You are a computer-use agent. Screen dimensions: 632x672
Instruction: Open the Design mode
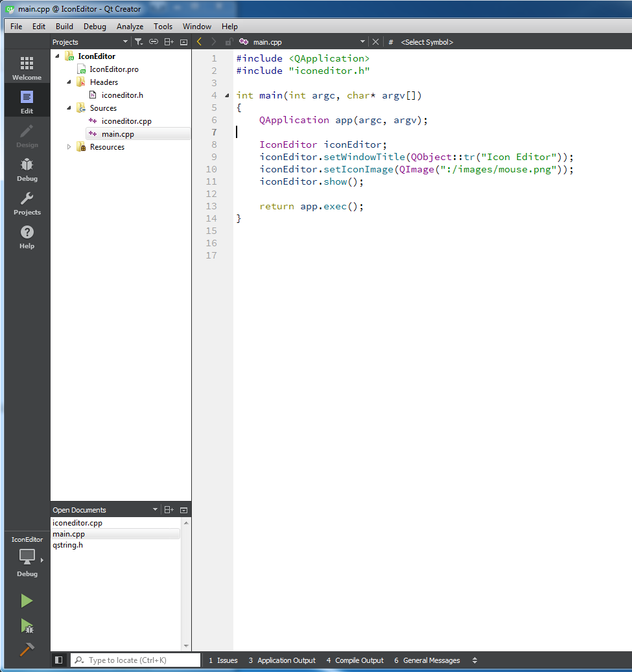coord(27,136)
